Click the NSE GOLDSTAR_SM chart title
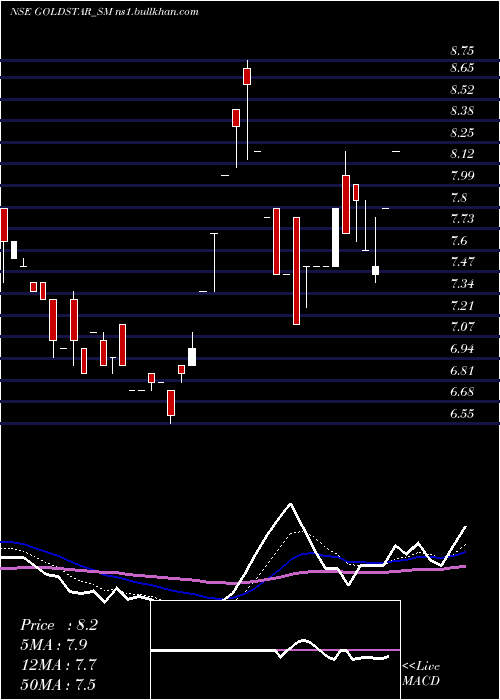500x700 pixels. click(104, 12)
